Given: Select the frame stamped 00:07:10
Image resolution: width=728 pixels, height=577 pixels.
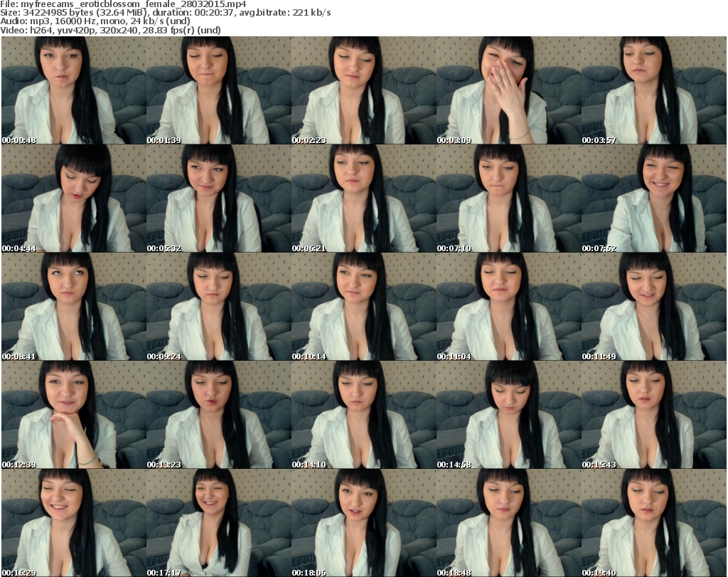Looking at the screenshot, I should tap(509, 198).
